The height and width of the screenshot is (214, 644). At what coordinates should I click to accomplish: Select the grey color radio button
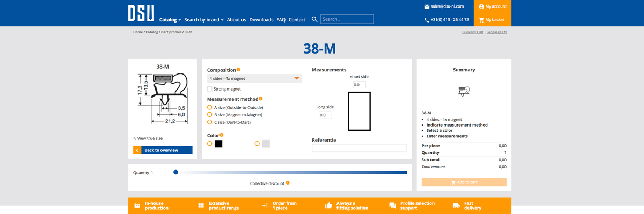(257, 144)
